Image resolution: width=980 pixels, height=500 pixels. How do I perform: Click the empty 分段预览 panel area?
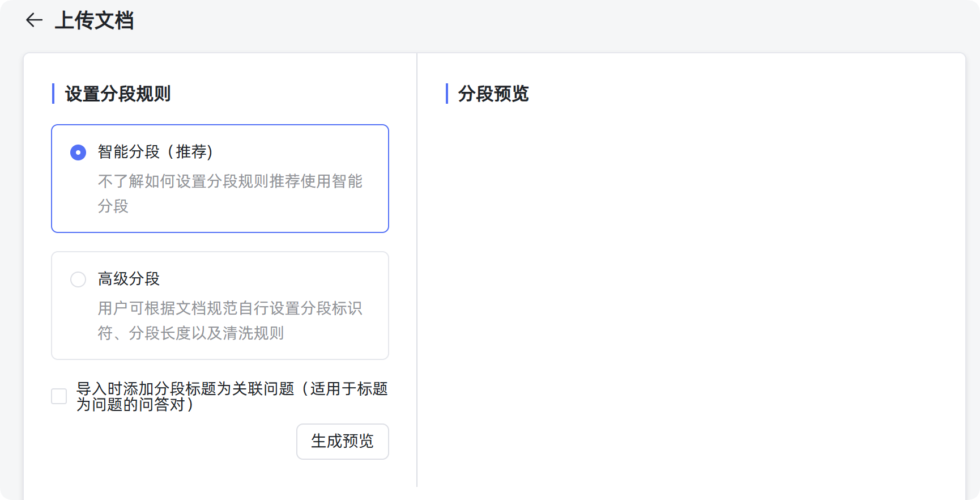point(691,295)
